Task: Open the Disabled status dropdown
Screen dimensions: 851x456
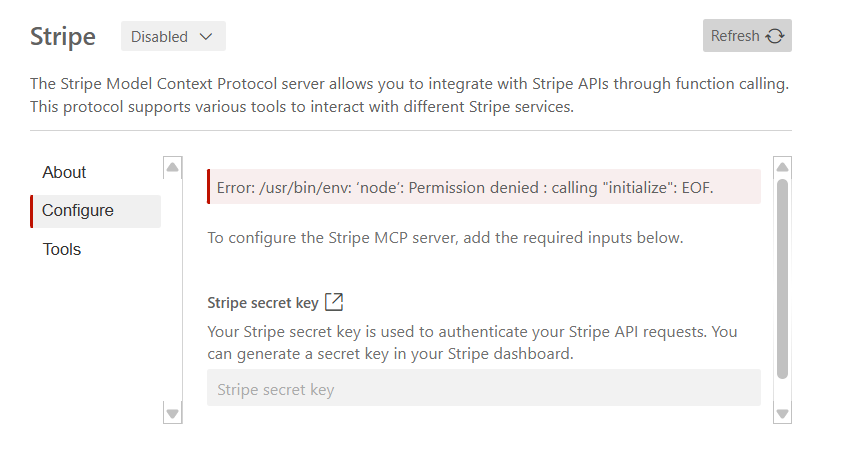Action: pyautogui.click(x=173, y=37)
